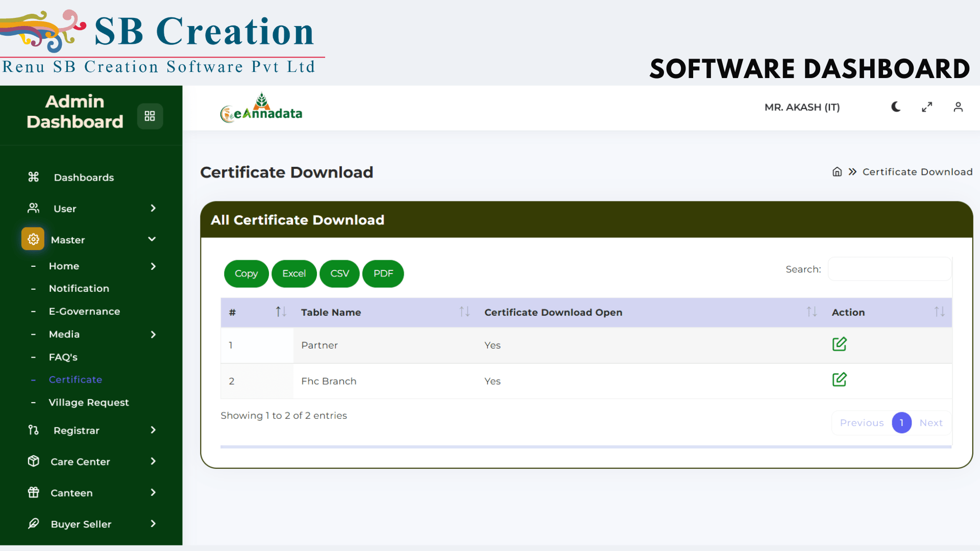Click the eAnnadata logo
Screen dimensions: 980x551
point(261,108)
